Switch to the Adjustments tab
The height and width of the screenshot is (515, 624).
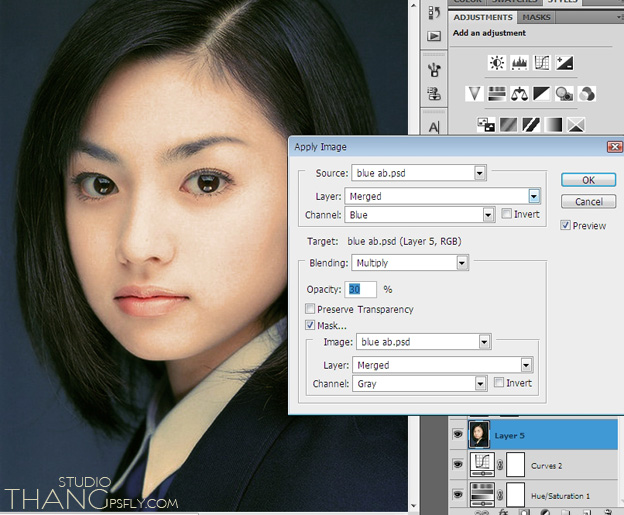483,18
